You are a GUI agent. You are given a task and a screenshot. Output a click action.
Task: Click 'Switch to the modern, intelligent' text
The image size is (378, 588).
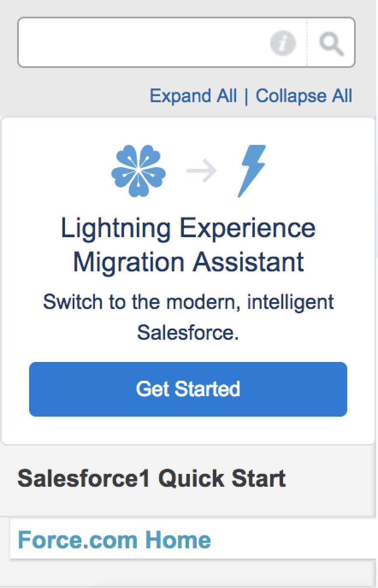tap(188, 302)
